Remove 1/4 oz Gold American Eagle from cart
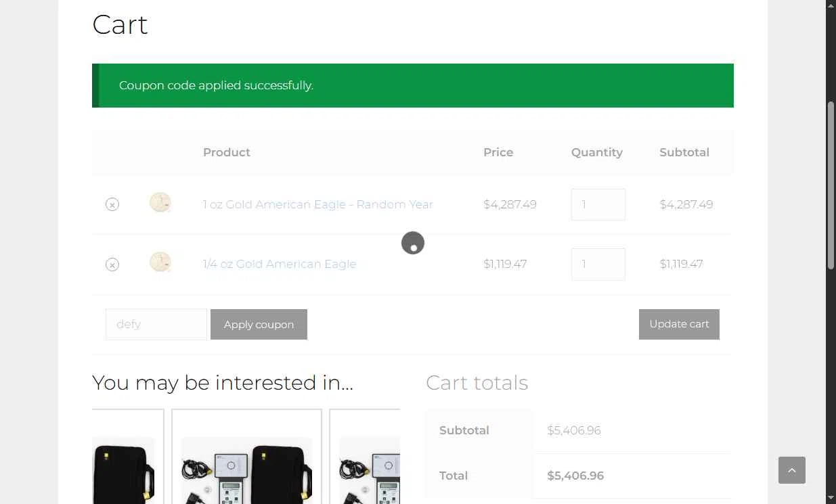836x504 pixels. (x=112, y=265)
